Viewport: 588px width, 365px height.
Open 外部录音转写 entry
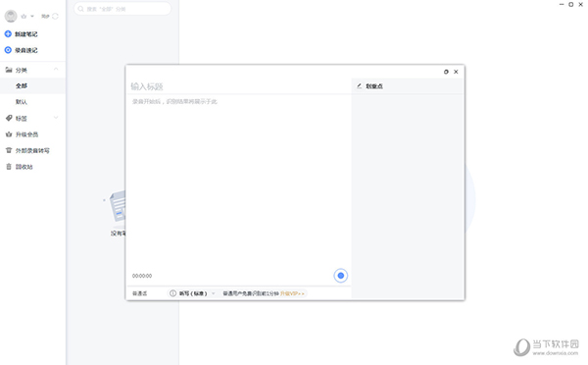pyautogui.click(x=32, y=150)
